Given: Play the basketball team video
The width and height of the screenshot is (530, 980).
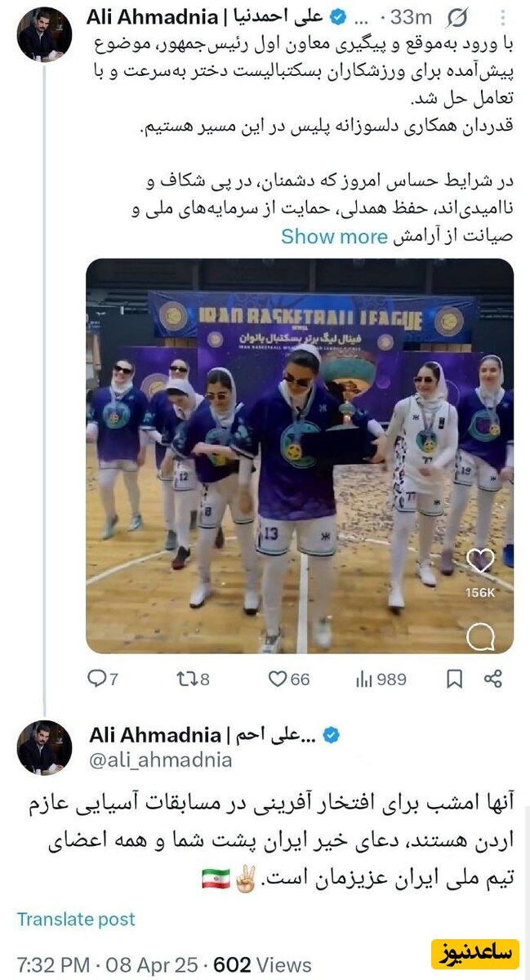Looking at the screenshot, I should [x=300, y=456].
